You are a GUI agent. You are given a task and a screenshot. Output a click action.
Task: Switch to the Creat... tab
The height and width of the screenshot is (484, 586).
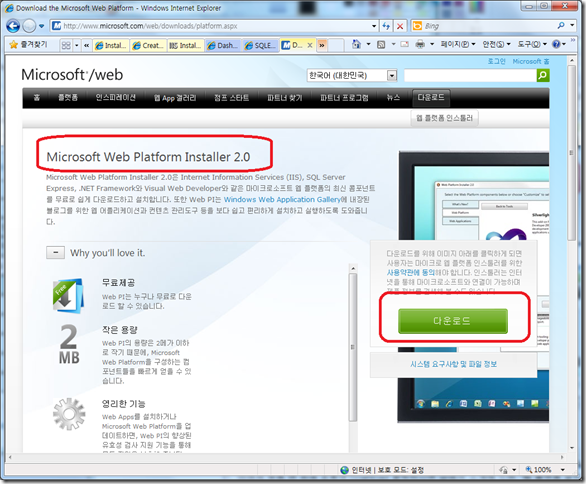point(148,45)
